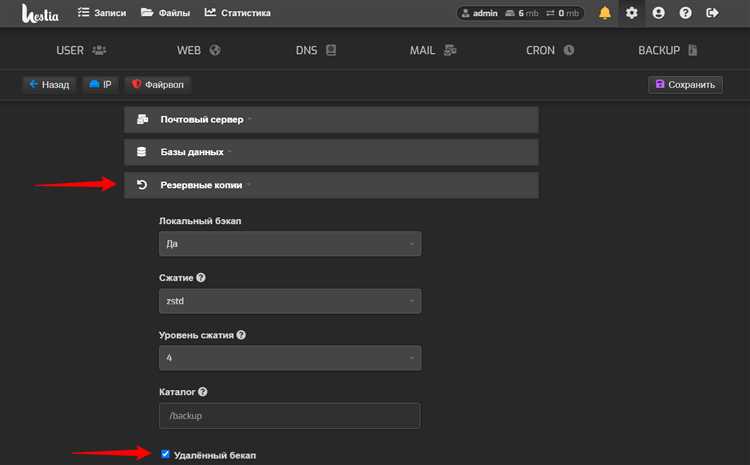Switch to the USER tab

click(81, 50)
